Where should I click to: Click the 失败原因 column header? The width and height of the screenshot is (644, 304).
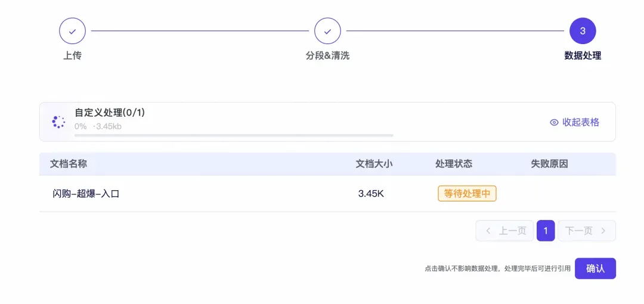[x=549, y=164]
